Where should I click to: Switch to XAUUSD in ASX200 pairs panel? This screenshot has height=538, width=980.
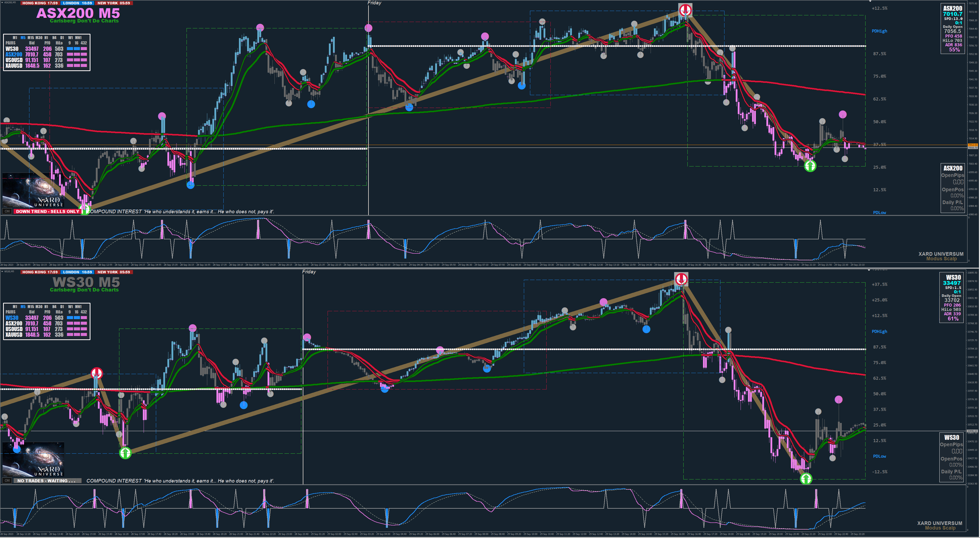pyautogui.click(x=14, y=66)
